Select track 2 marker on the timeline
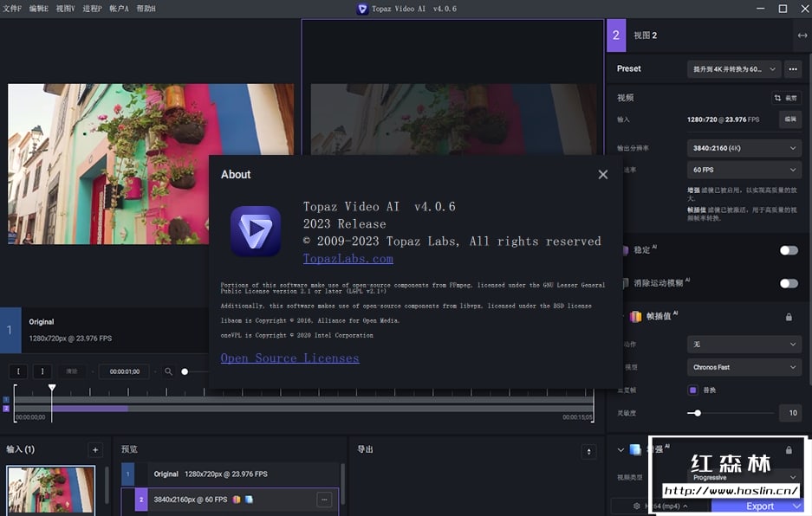Screen dimensions: 812x516 point(6,409)
